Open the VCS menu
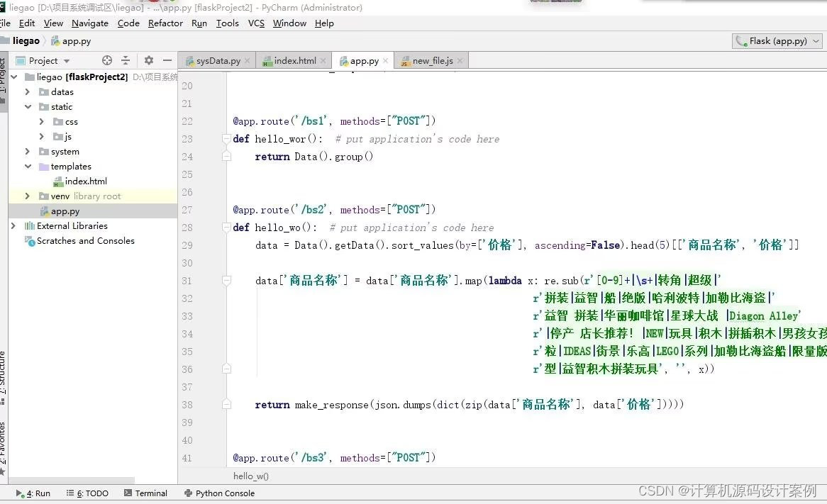Screen dimensions: 827x504 click(x=256, y=23)
